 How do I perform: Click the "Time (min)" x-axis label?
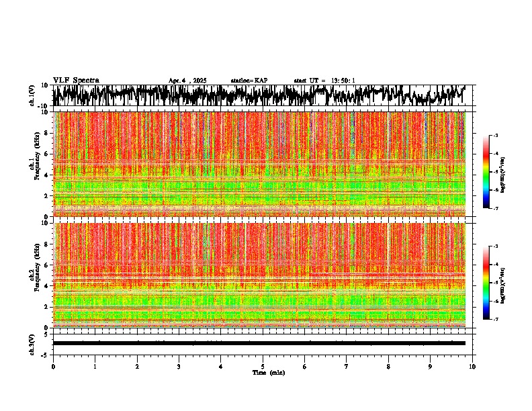[x=269, y=373]
